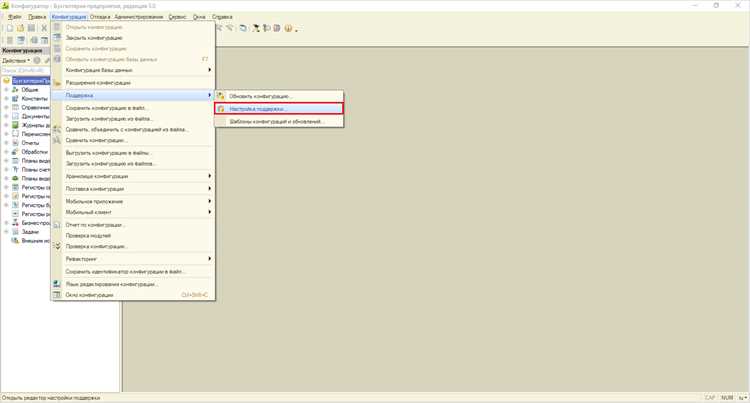750x403 pixels.
Task: Expand the Планы видов расчета branch
Action: click(x=6, y=178)
